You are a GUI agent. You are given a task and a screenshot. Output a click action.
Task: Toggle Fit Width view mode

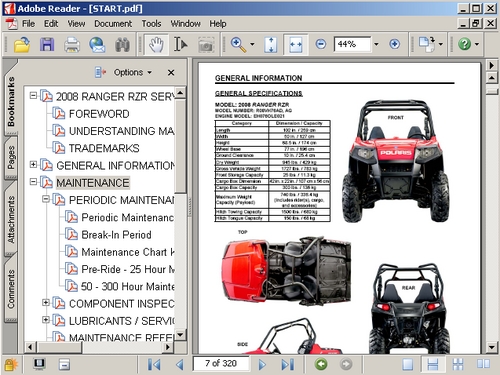(x=295, y=44)
